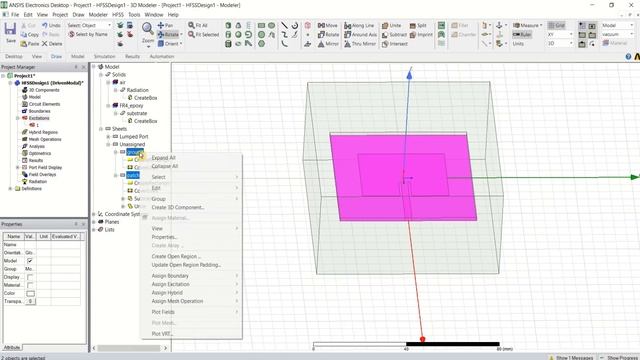
Task: Choose Expand All from context menu
Action: pyautogui.click(x=163, y=158)
